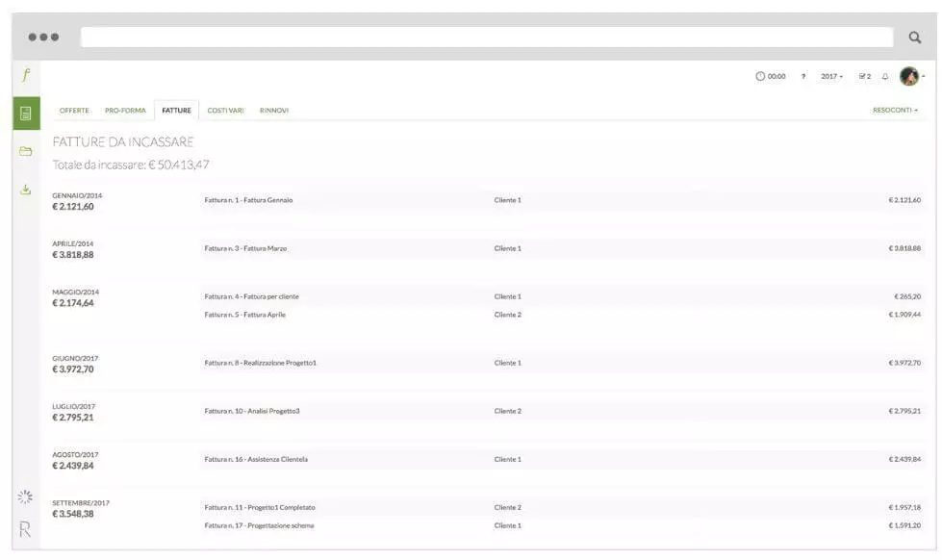Image resolution: width=942 pixels, height=560 pixels.
Task: Expand the 2017 year dropdown
Action: click(x=831, y=76)
